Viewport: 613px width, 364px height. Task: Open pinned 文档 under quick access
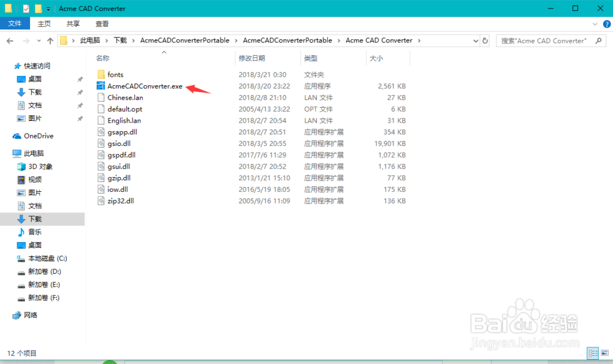click(35, 105)
